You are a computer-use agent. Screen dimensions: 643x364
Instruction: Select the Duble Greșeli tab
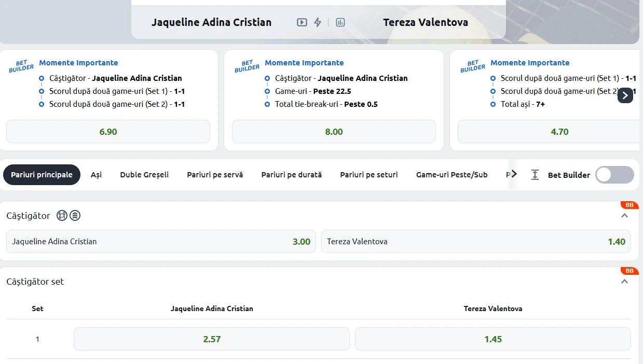pos(144,175)
